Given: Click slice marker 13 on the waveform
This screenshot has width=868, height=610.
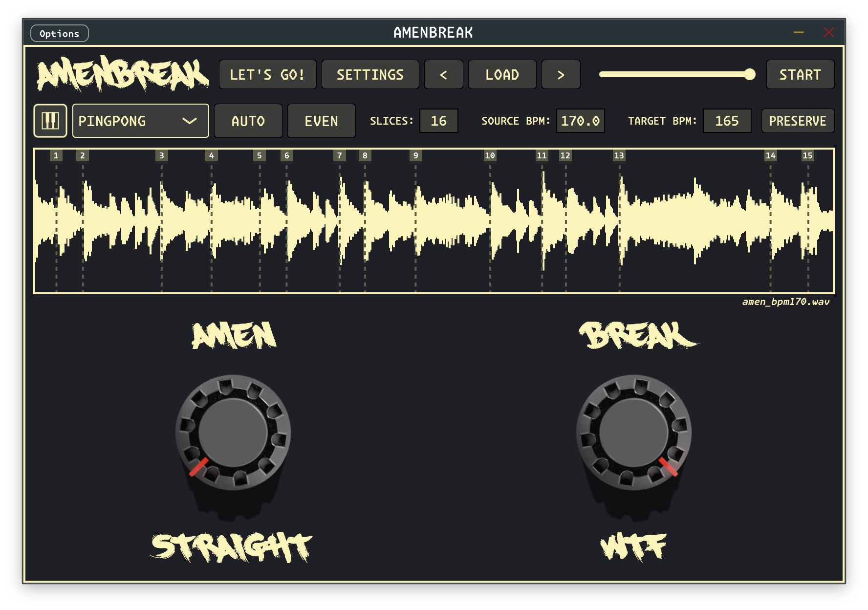Looking at the screenshot, I should [618, 156].
